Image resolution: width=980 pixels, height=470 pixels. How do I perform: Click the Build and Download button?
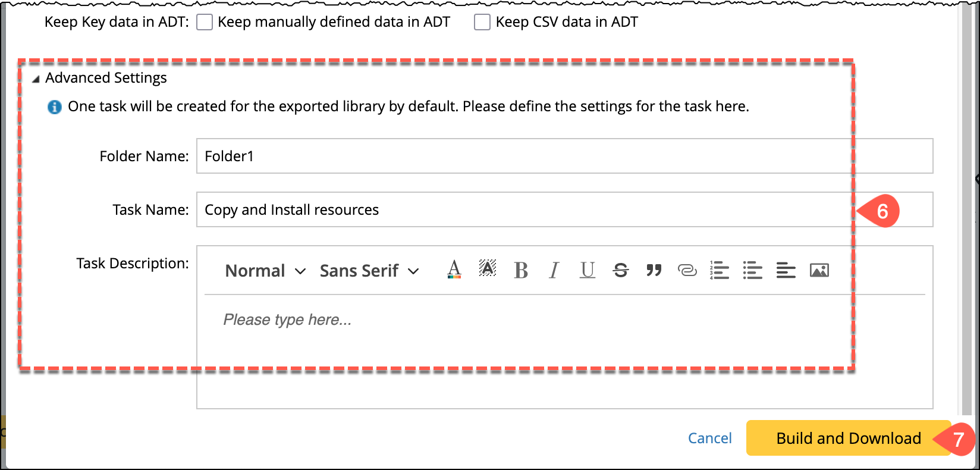(848, 438)
